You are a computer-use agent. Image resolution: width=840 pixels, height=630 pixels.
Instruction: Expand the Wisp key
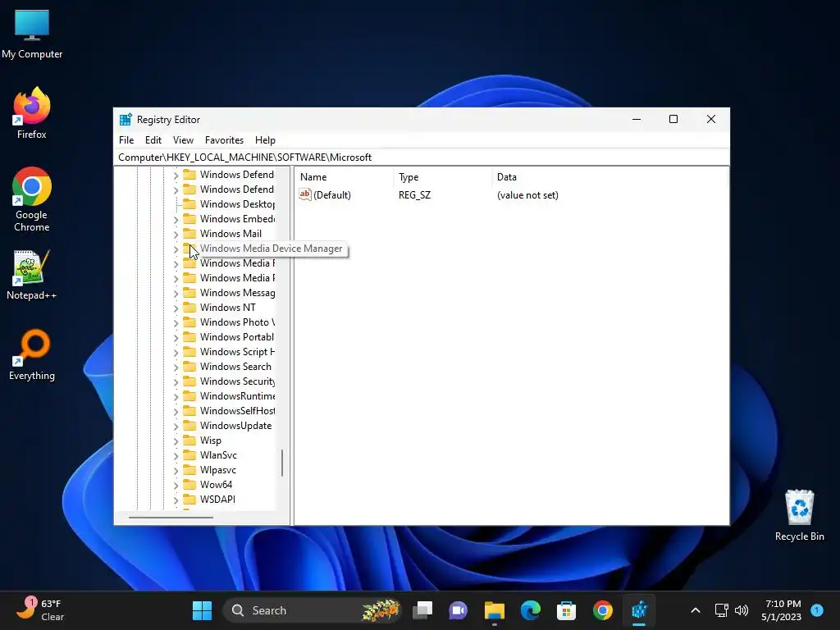(176, 441)
